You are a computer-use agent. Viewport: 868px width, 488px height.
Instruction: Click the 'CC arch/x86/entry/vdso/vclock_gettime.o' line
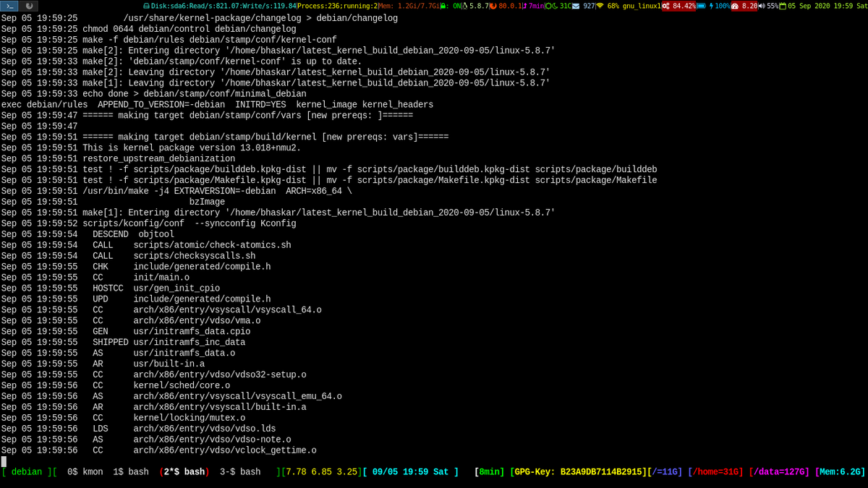(158, 452)
